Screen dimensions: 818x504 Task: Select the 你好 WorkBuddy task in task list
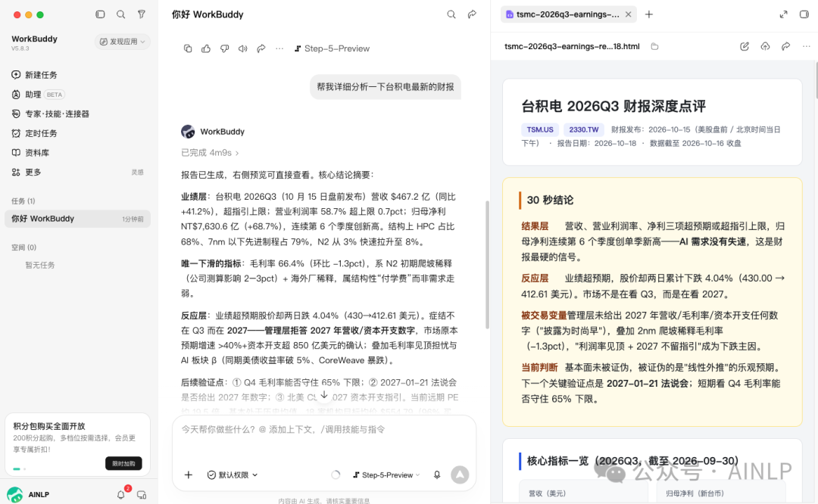[x=78, y=219]
